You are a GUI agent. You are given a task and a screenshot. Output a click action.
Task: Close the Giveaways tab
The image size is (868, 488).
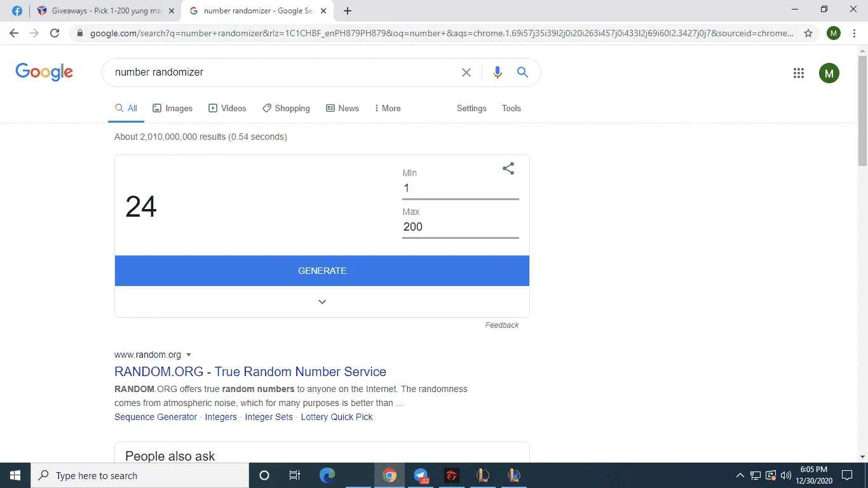pos(171,11)
